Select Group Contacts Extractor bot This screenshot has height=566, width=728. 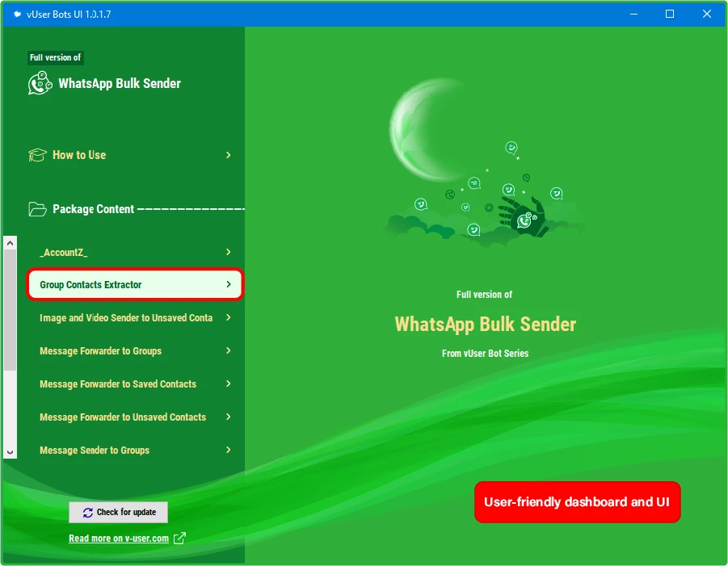(135, 284)
